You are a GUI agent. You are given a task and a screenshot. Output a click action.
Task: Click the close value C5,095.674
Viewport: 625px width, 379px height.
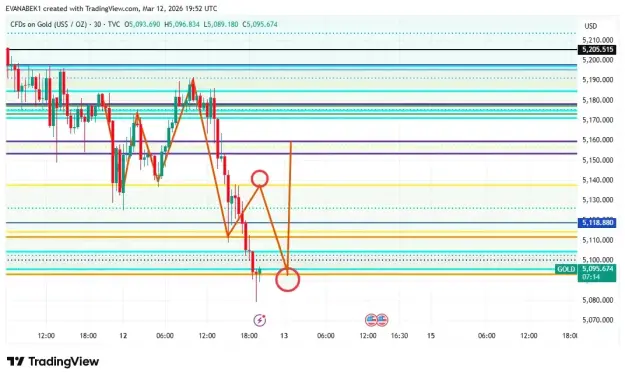tap(260, 24)
